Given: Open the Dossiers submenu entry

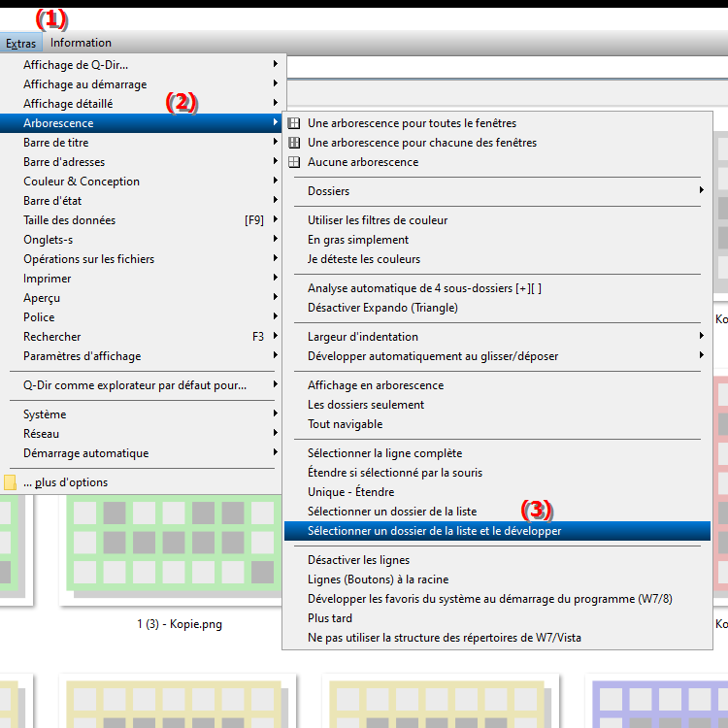Looking at the screenshot, I should 497,191.
